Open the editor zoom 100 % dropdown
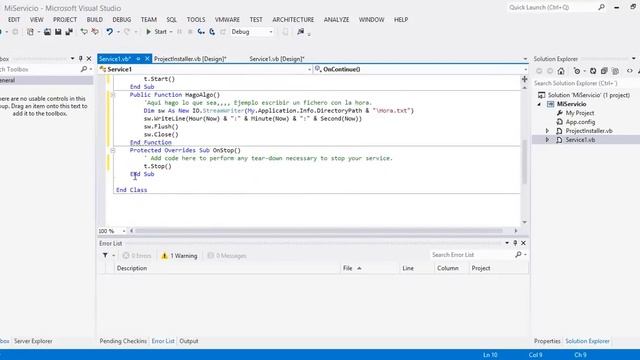 click(x=124, y=231)
